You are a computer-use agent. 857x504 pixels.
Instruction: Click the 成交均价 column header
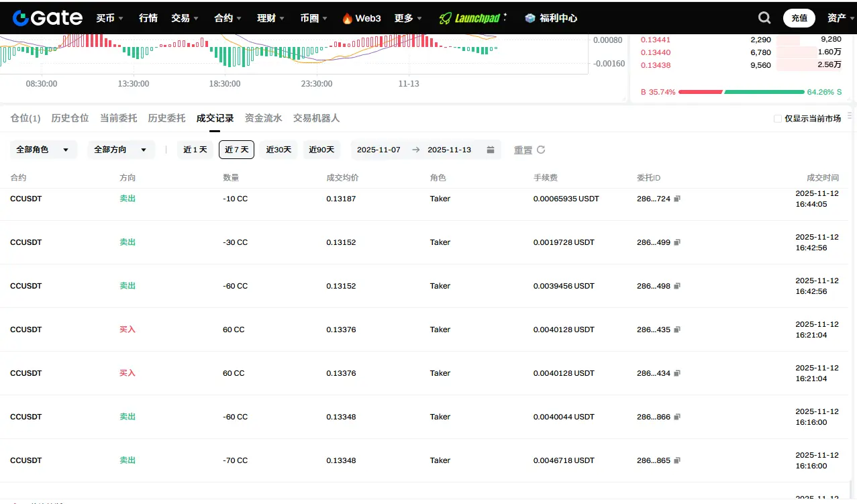[342, 178]
